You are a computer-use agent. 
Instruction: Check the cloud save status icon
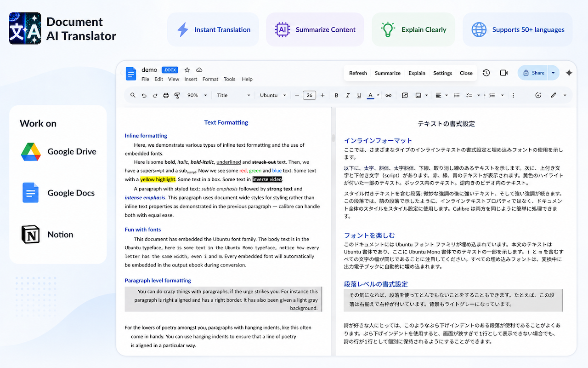(199, 70)
